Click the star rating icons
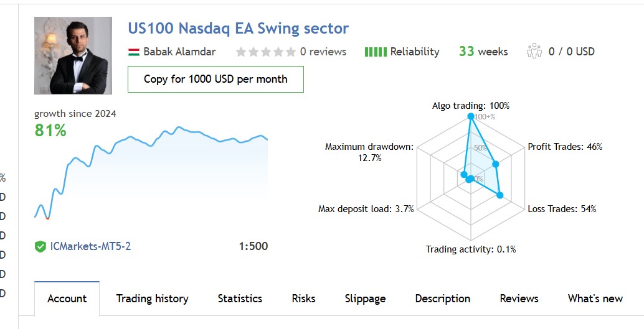This screenshot has width=644, height=329. click(x=265, y=52)
